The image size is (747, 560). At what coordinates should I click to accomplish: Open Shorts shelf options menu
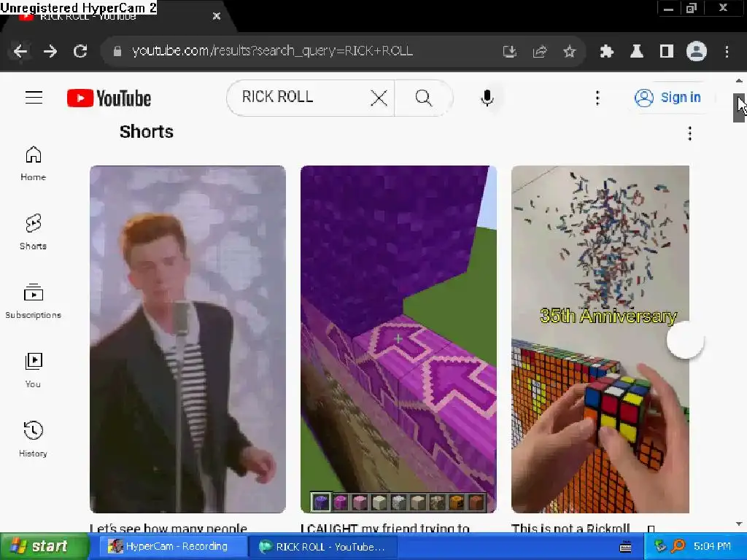pos(690,133)
